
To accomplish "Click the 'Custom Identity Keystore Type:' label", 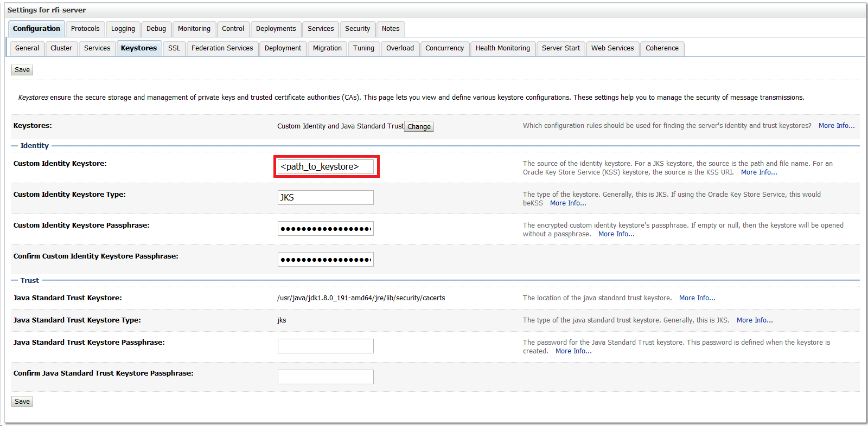I will click(x=69, y=195).
